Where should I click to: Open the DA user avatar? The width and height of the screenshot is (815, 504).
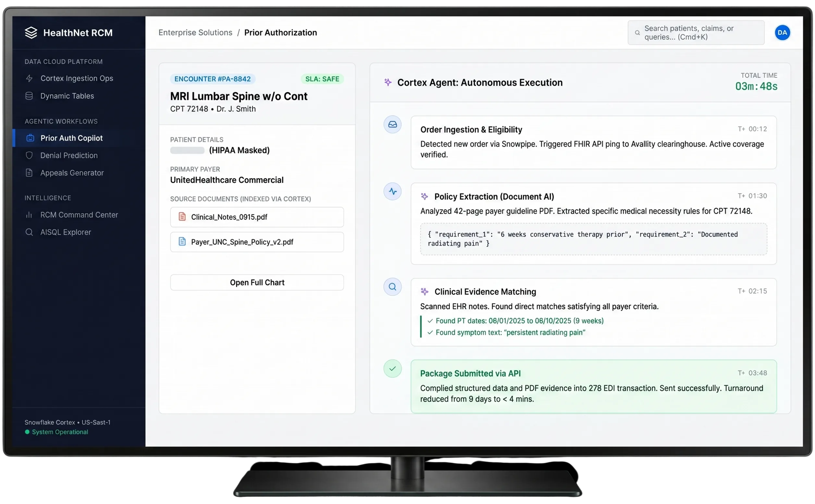point(782,33)
